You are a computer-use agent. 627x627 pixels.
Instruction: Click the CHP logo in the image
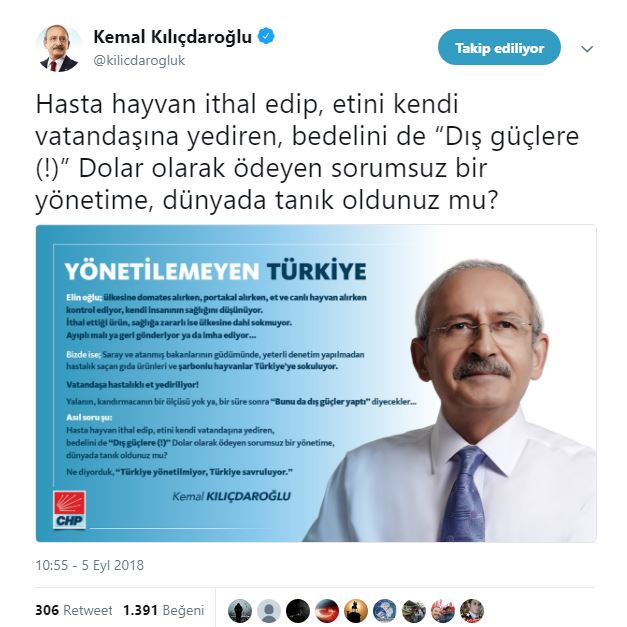coord(69,509)
